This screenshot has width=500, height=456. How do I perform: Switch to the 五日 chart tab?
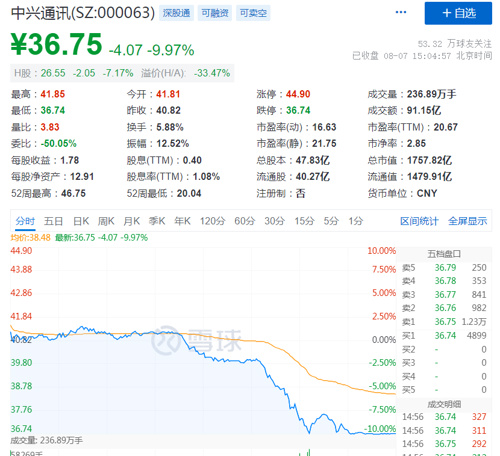53,221
